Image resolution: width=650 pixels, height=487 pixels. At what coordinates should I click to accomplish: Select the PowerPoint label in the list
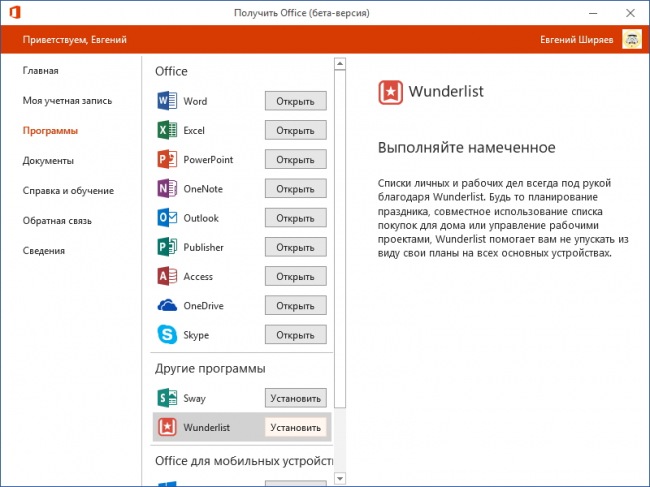click(208, 160)
